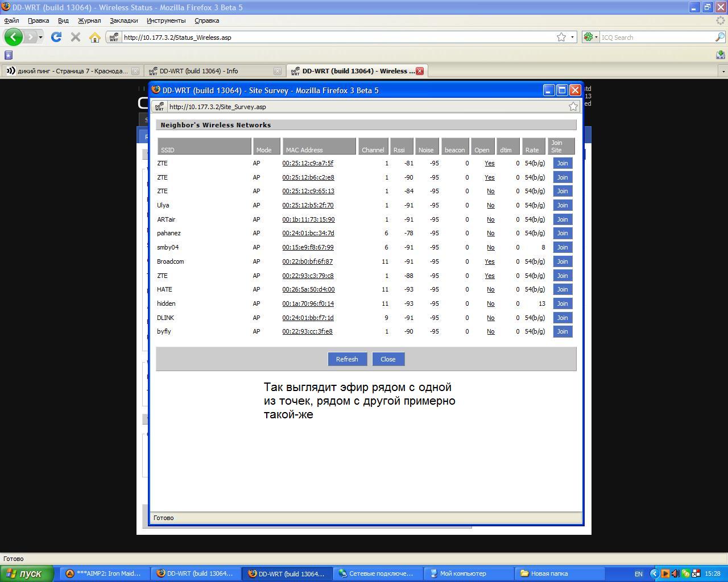Screen dimensions: 728x582
Task: Join the ARTair network
Action: (x=562, y=219)
